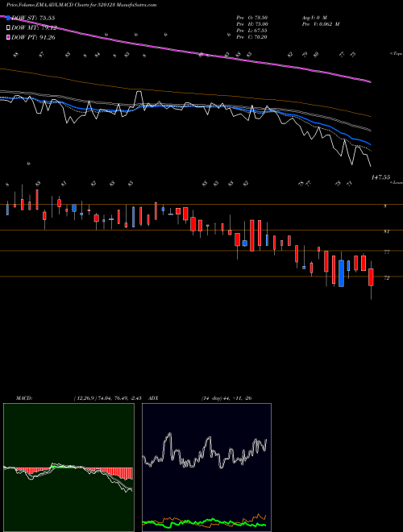Click the 77 price axis label
Image resolution: width=403 pixels, height=532 pixels.
tap(386, 252)
